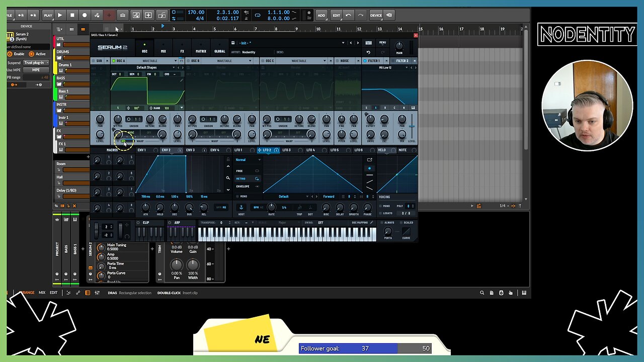Arm the transport record button

85,15
